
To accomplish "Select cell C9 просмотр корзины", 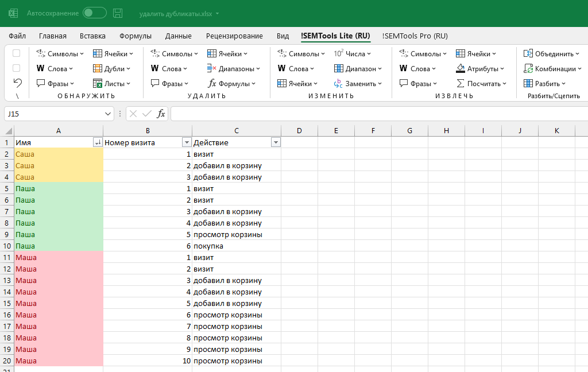I will (237, 234).
